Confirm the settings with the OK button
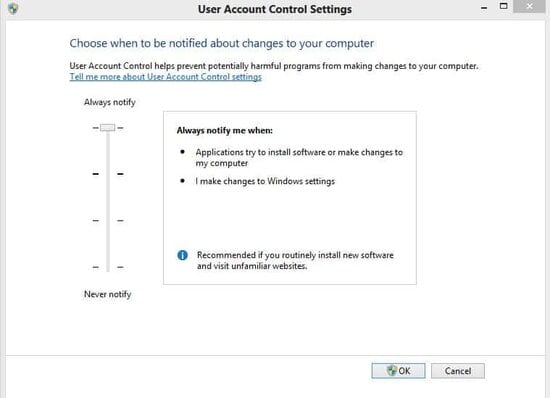This screenshot has height=398, width=550. (x=398, y=371)
